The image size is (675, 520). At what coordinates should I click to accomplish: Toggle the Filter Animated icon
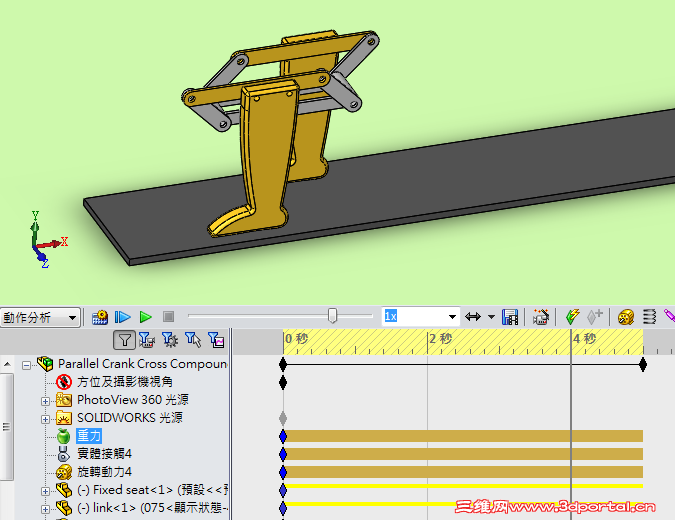(147, 340)
